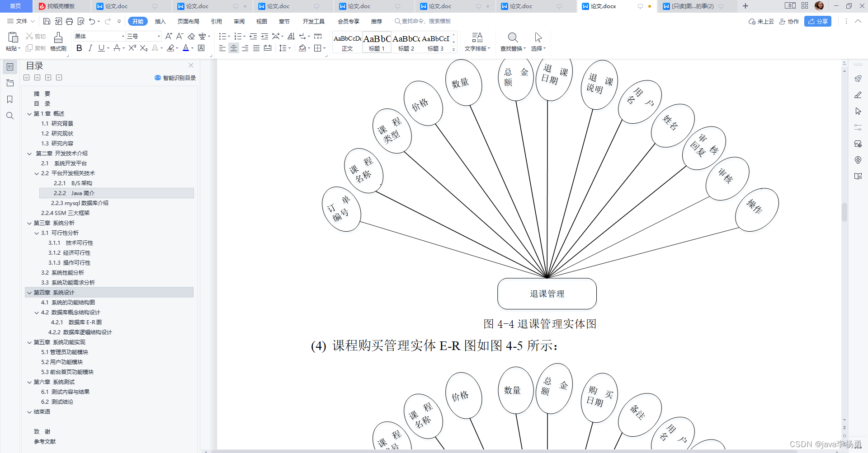Open the font color red A swatch
868x453 pixels.
[186, 48]
